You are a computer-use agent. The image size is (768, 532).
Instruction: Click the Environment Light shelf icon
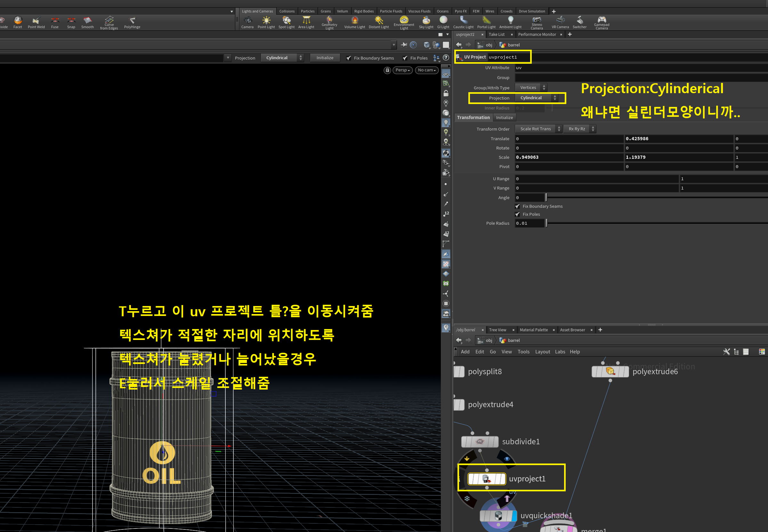click(404, 21)
